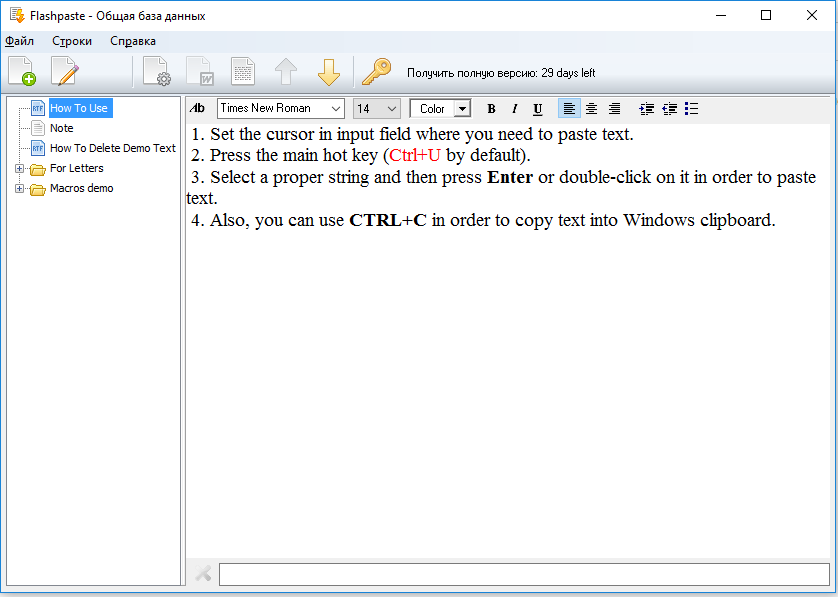The height and width of the screenshot is (597, 838).
Task: Click the gray move up arrow
Action: click(286, 72)
